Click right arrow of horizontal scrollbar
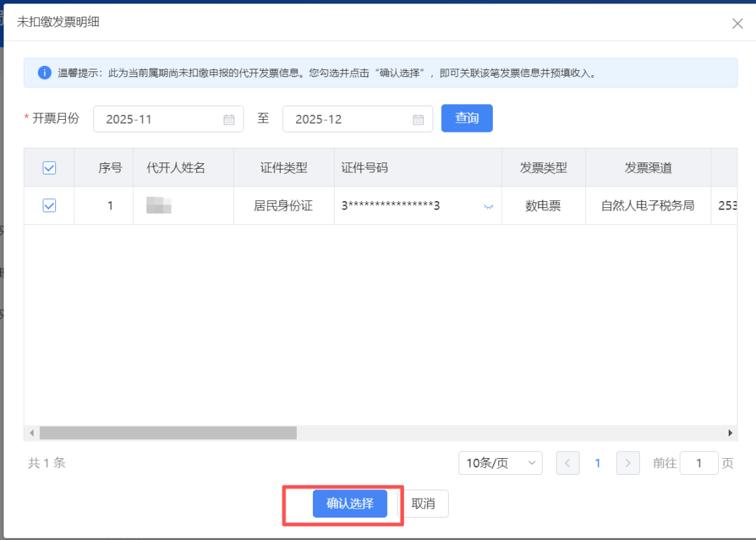 coord(730,433)
